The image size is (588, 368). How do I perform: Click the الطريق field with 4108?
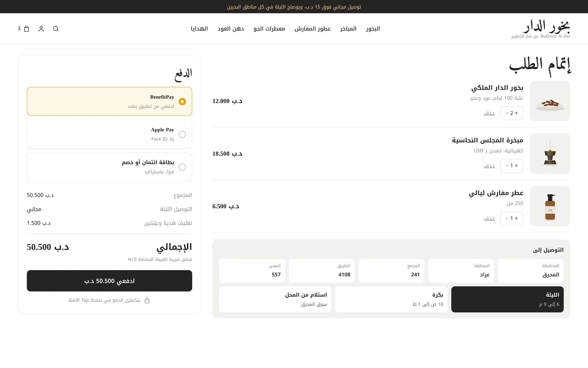(322, 271)
